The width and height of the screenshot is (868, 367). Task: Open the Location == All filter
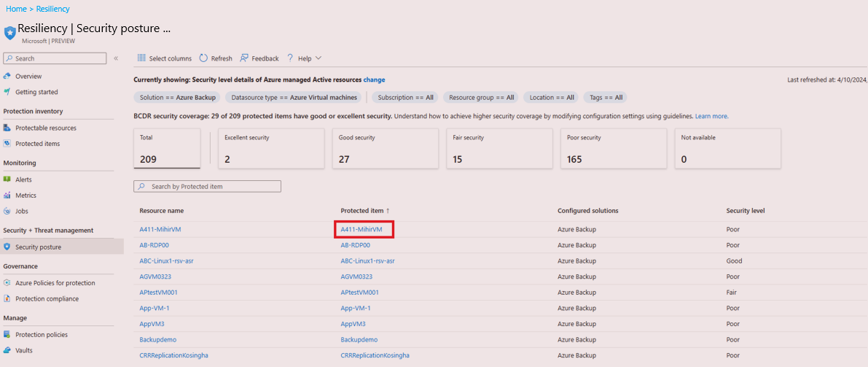(x=552, y=97)
